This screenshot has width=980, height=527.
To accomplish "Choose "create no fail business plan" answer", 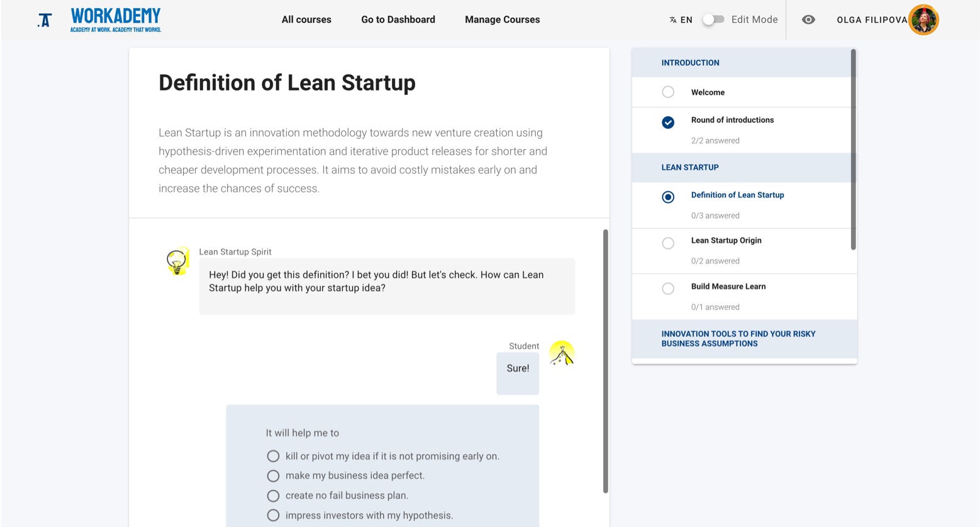I will (x=273, y=496).
